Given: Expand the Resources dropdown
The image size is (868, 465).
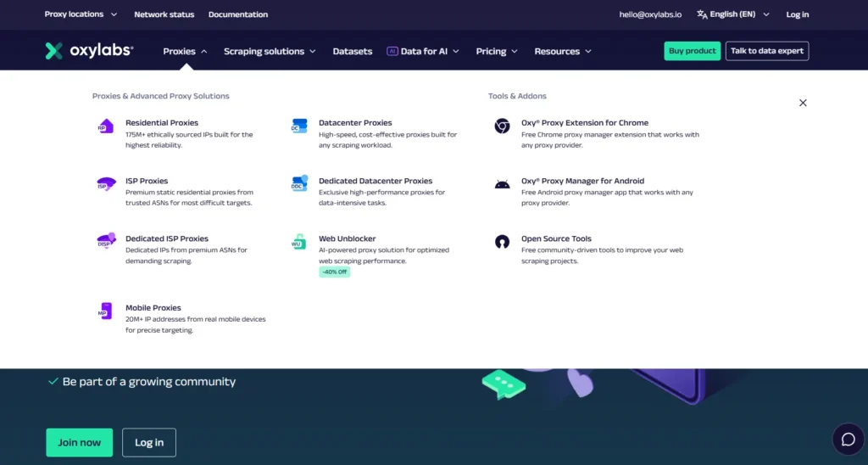Looking at the screenshot, I should [x=563, y=51].
